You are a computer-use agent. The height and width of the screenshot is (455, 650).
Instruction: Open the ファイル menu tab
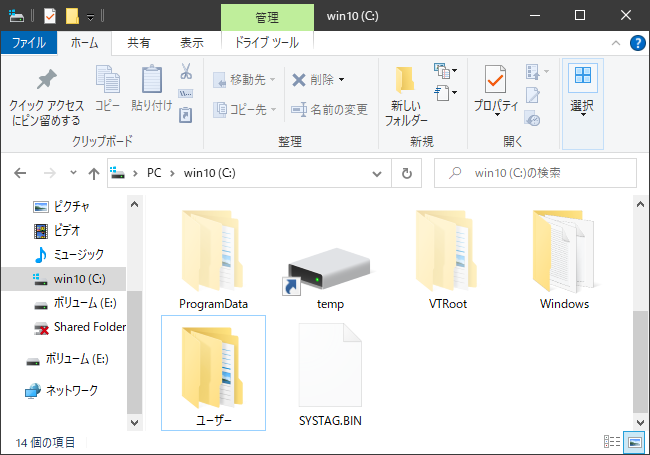point(29,43)
